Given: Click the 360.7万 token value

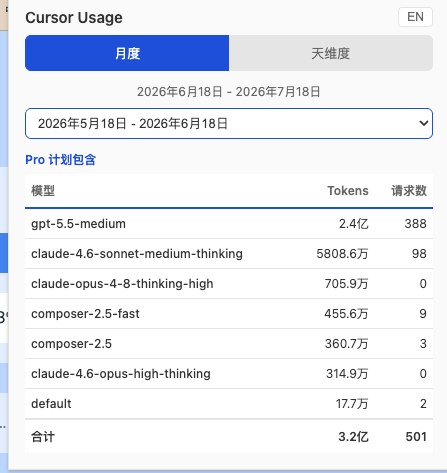Looking at the screenshot, I should coord(347,344).
